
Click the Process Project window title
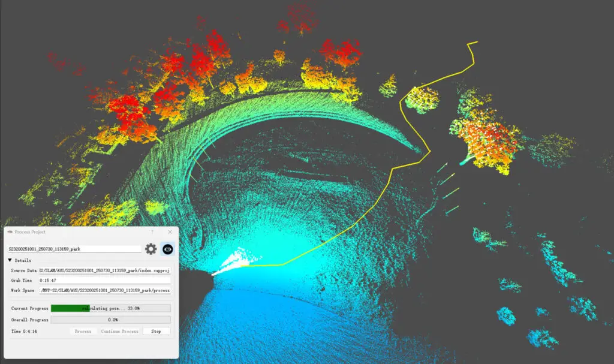coord(30,232)
